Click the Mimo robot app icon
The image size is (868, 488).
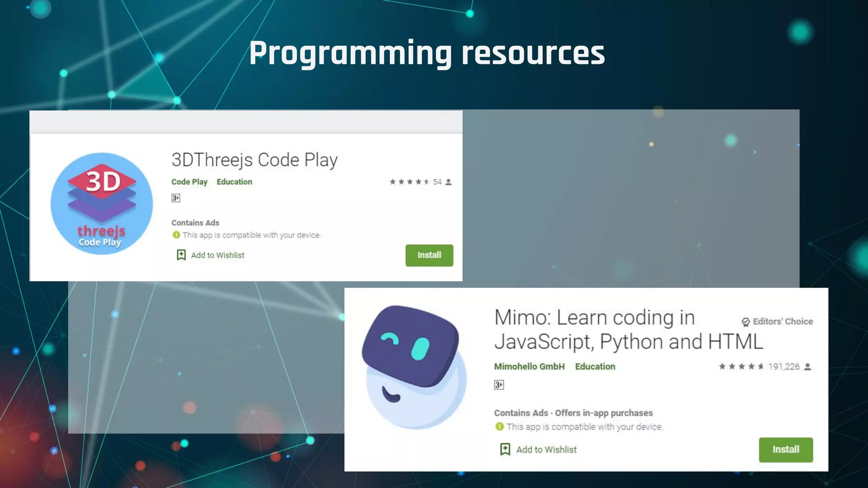(x=415, y=367)
